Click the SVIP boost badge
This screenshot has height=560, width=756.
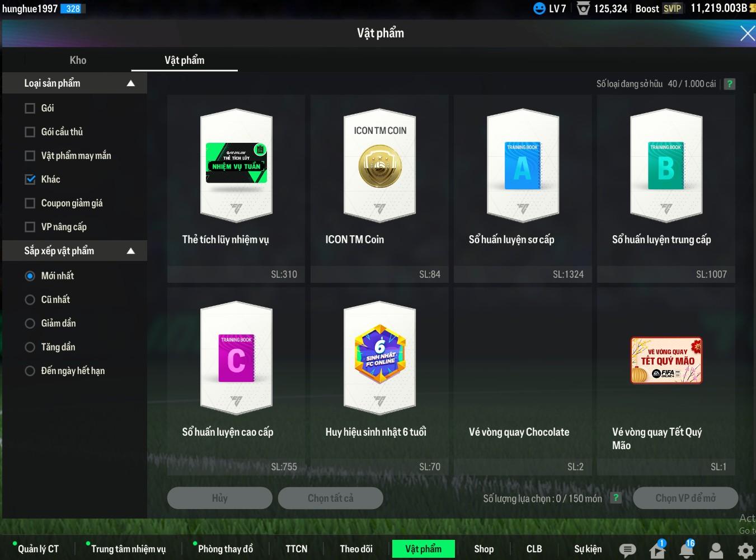672,8
